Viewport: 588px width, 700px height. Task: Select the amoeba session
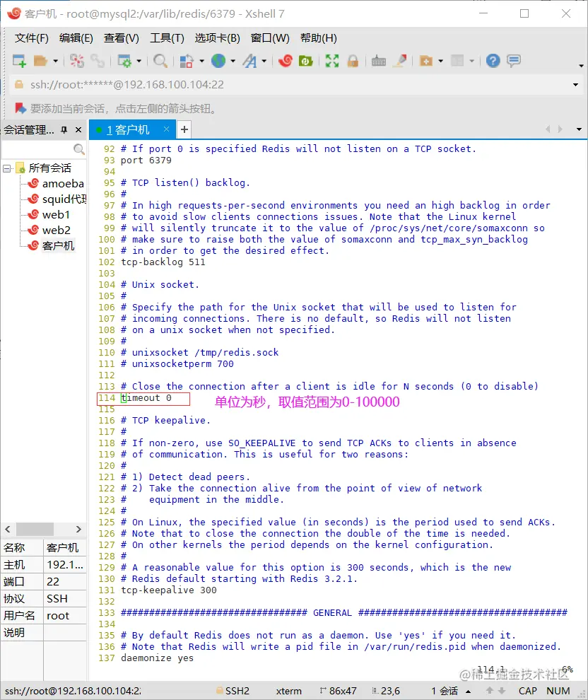coord(63,183)
